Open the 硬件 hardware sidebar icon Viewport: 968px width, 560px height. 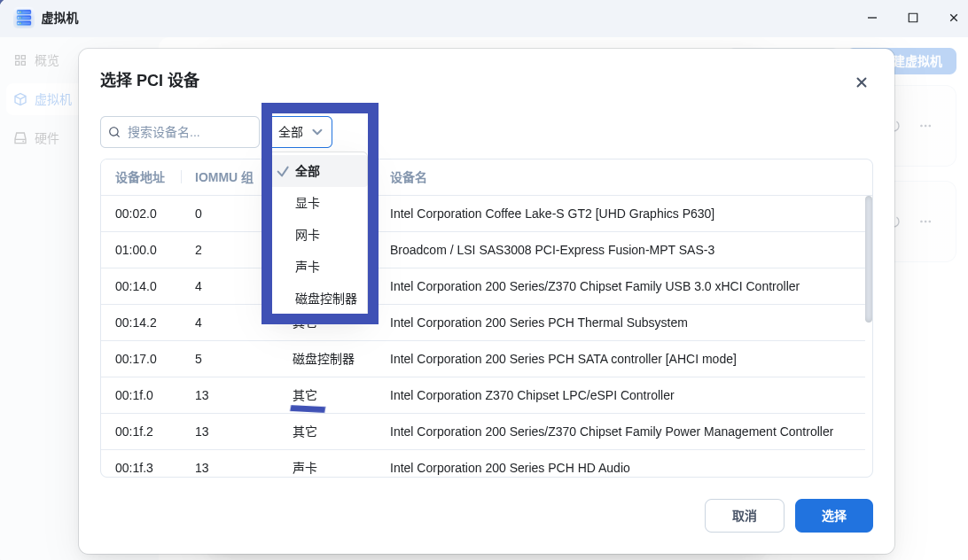click(20, 138)
